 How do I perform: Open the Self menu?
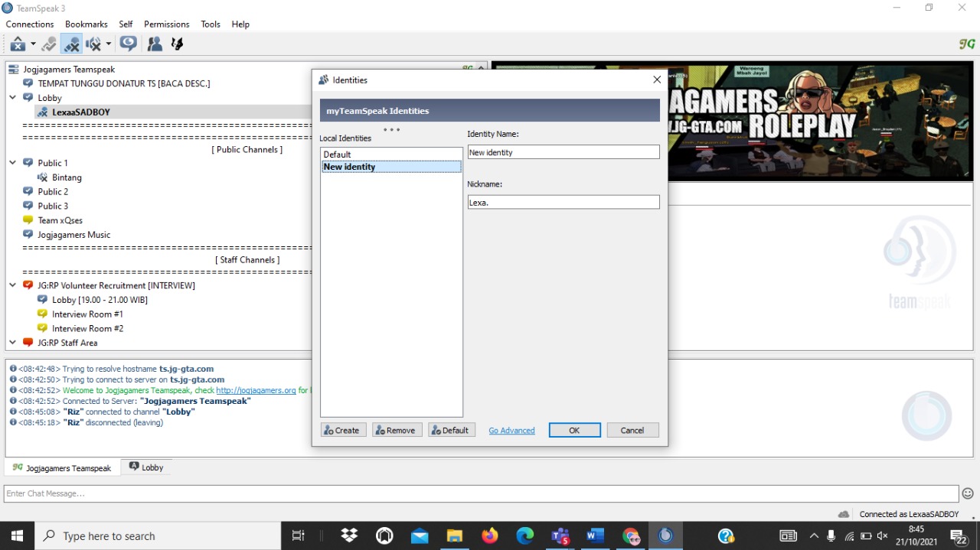pyautogui.click(x=126, y=24)
